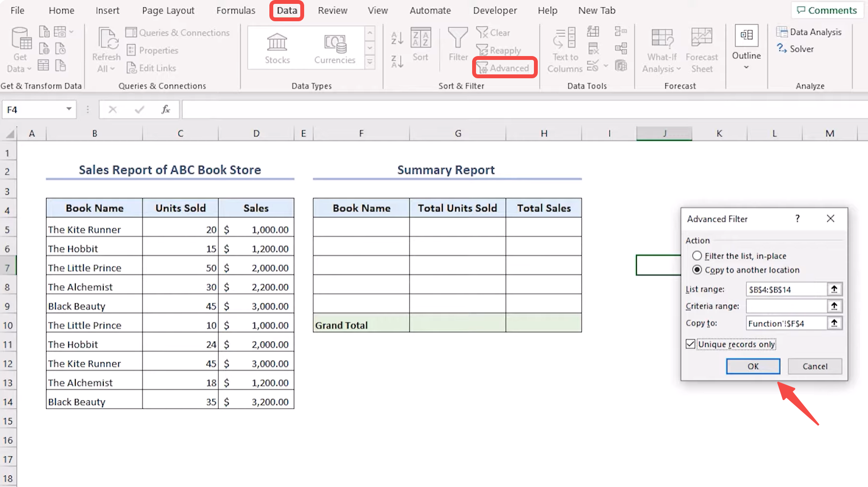Open the Data Analysis tool

809,32
